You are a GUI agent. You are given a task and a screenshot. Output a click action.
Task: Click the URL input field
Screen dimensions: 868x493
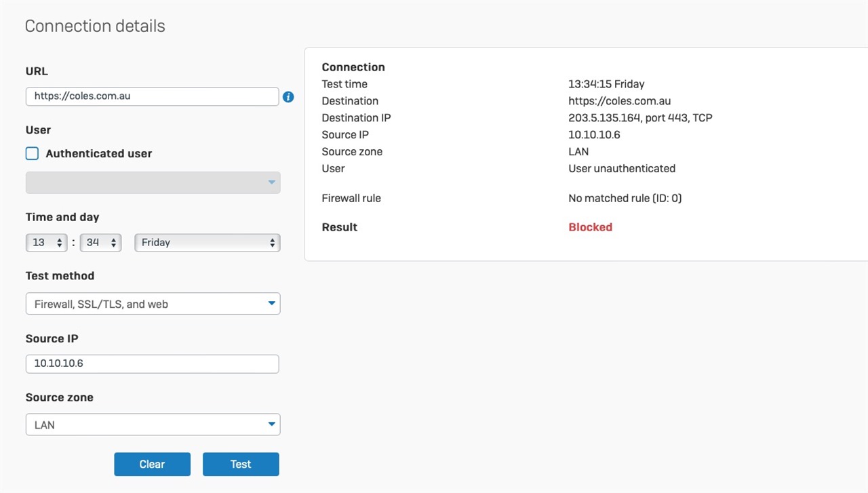(x=153, y=96)
